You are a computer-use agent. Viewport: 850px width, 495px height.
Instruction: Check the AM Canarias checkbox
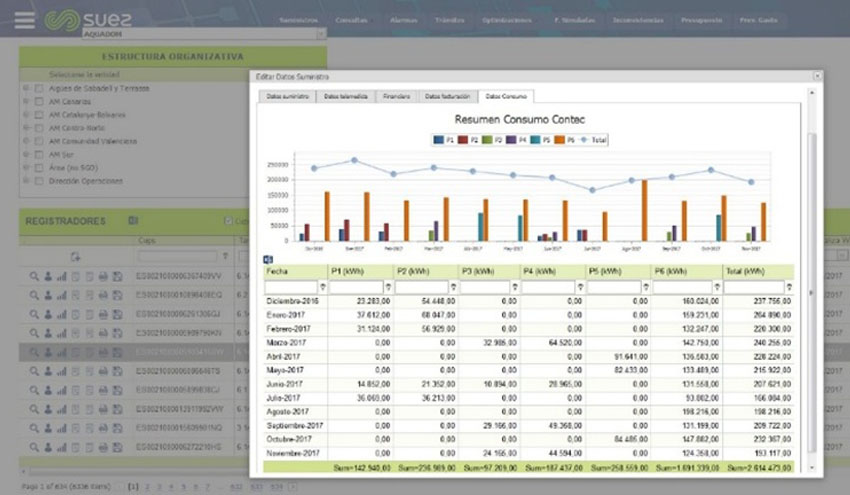(x=39, y=101)
